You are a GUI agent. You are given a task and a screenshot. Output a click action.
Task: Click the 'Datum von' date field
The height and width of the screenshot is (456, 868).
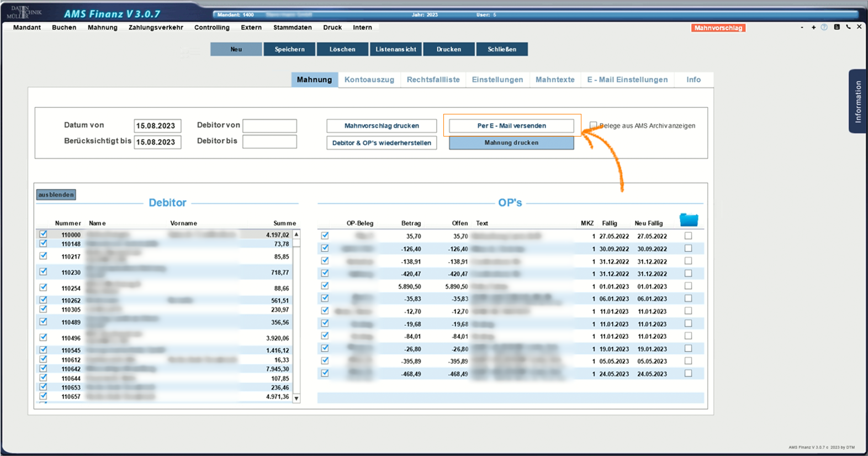pyautogui.click(x=157, y=126)
